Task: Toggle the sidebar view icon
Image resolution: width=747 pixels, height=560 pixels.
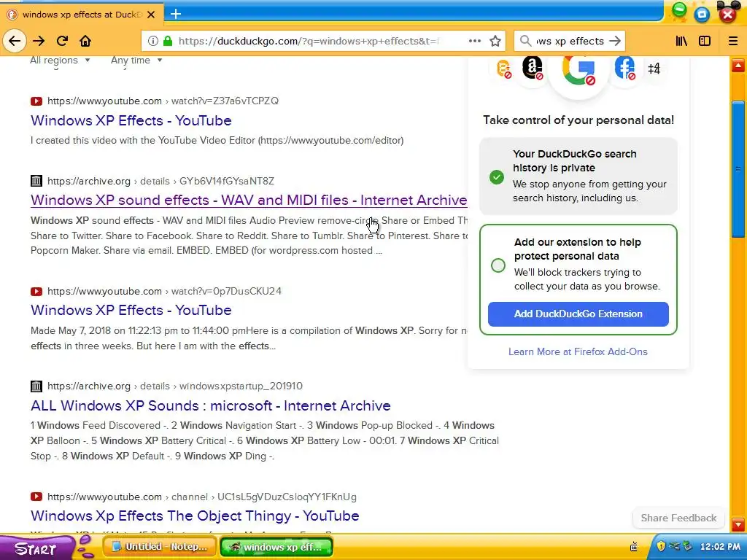Action: [x=705, y=41]
